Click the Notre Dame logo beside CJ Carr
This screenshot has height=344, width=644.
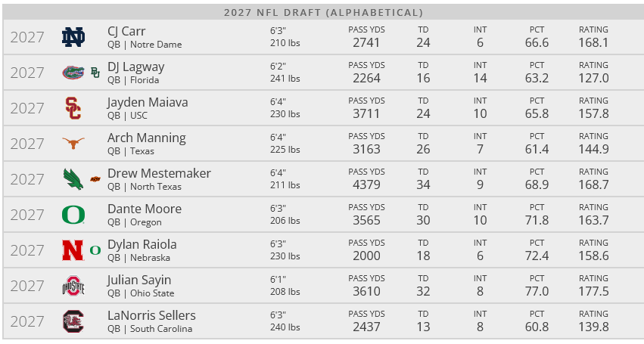73,37
